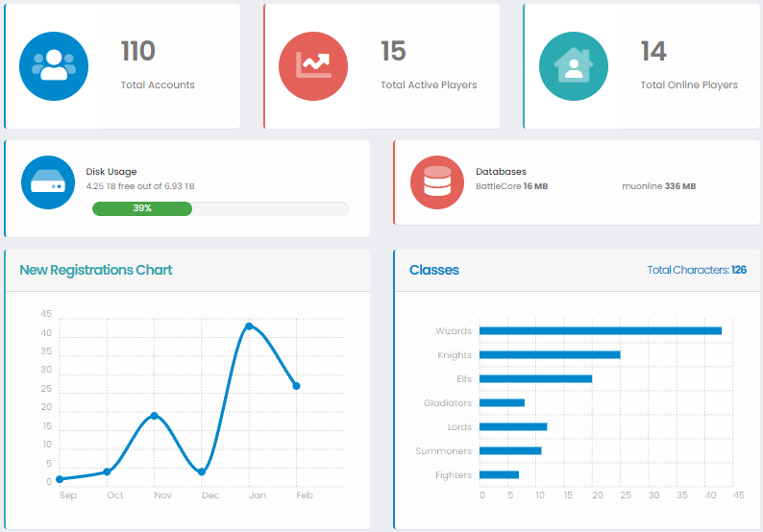
Task: Click the Sep month label on x-axis
Action: point(68,496)
